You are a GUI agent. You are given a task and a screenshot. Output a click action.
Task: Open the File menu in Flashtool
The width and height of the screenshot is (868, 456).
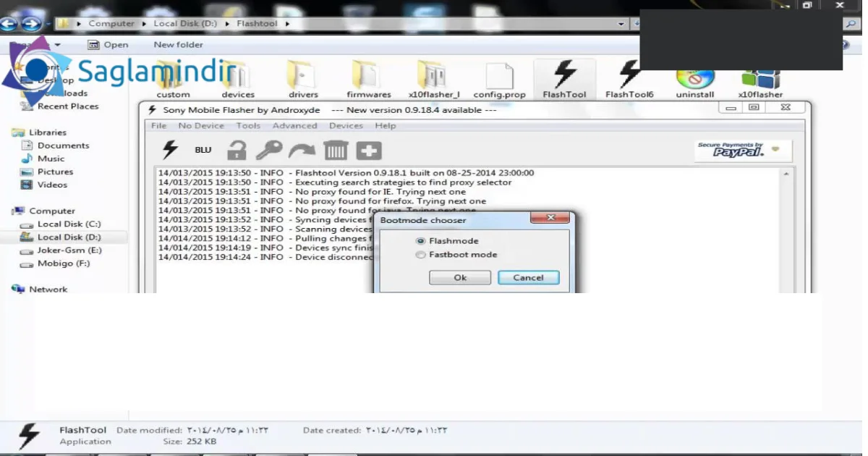click(x=158, y=126)
